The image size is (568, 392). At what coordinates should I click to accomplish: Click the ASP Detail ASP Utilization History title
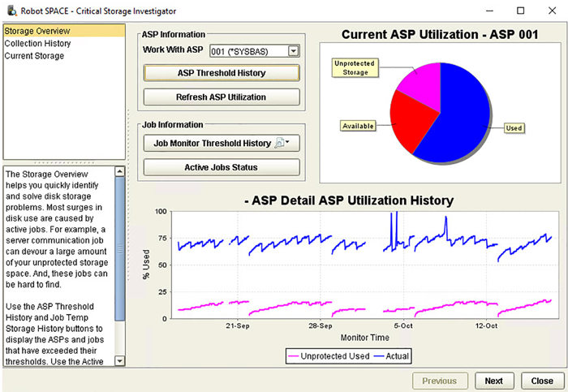(349, 200)
